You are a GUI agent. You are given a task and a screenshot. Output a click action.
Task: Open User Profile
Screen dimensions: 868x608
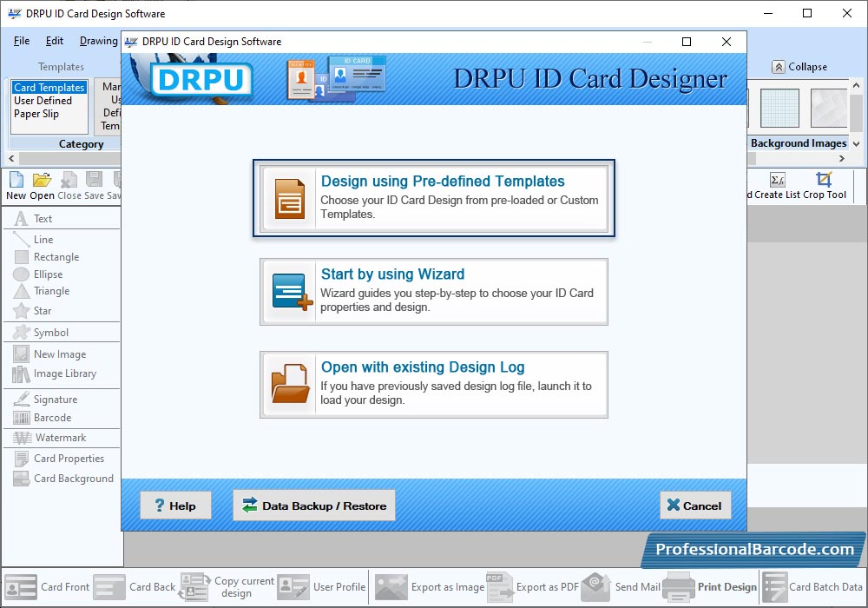(322, 587)
